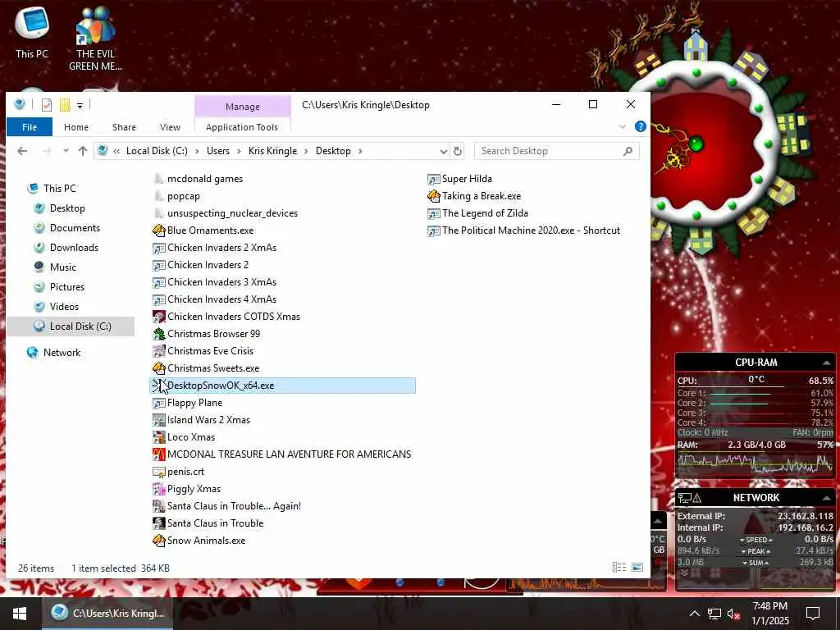Open the Customize Quick Access Toolbar dropdown

click(80, 105)
